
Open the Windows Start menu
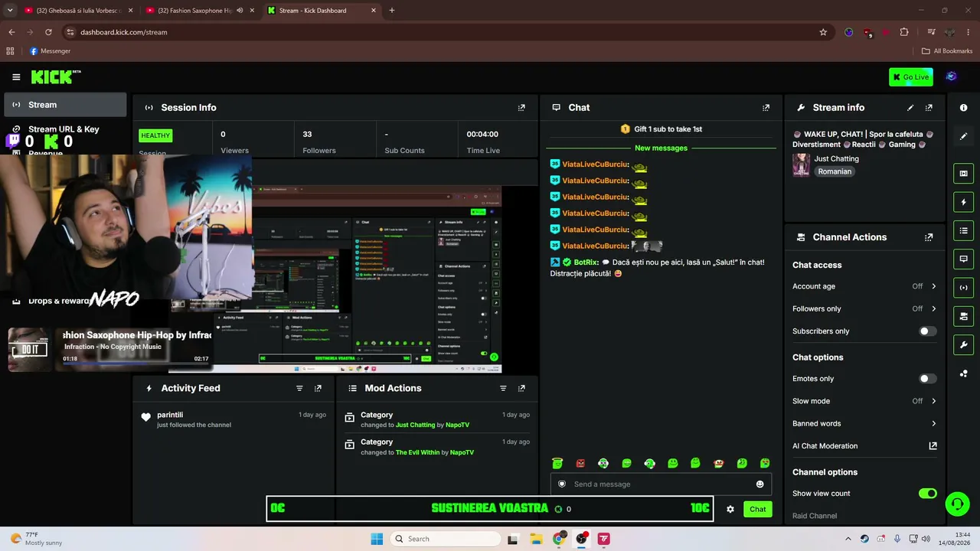click(377, 539)
